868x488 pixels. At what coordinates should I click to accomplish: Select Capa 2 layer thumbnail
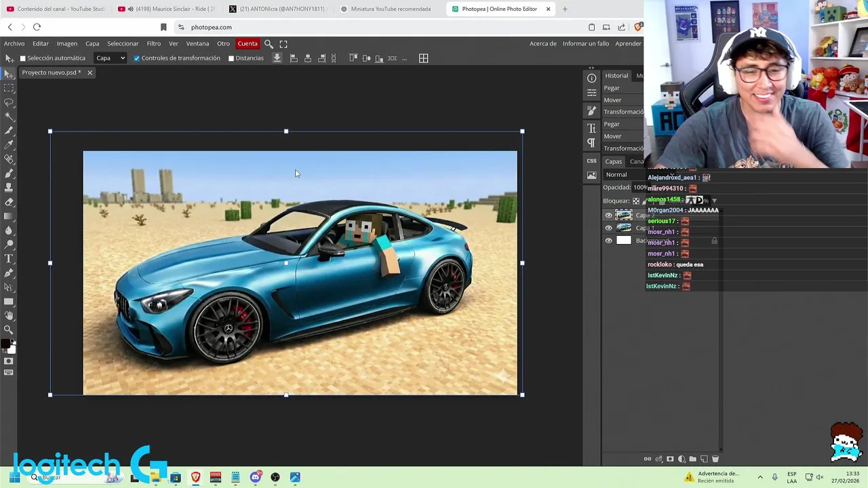pyautogui.click(x=623, y=216)
